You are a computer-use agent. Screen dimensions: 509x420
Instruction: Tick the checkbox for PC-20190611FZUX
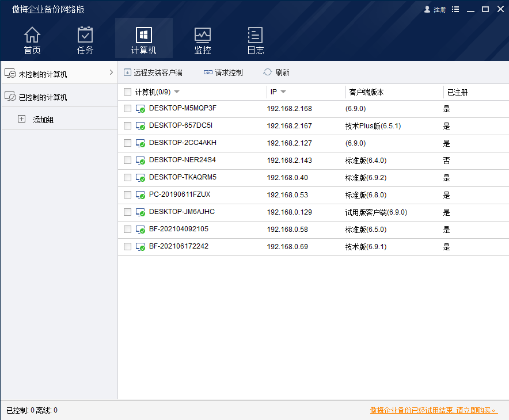[x=128, y=195]
